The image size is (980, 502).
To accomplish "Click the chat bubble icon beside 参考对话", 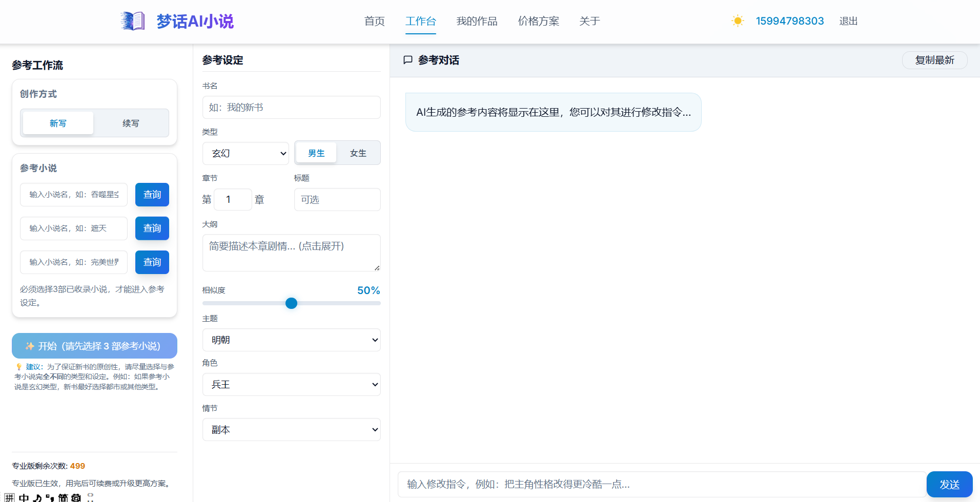I will click(x=408, y=60).
